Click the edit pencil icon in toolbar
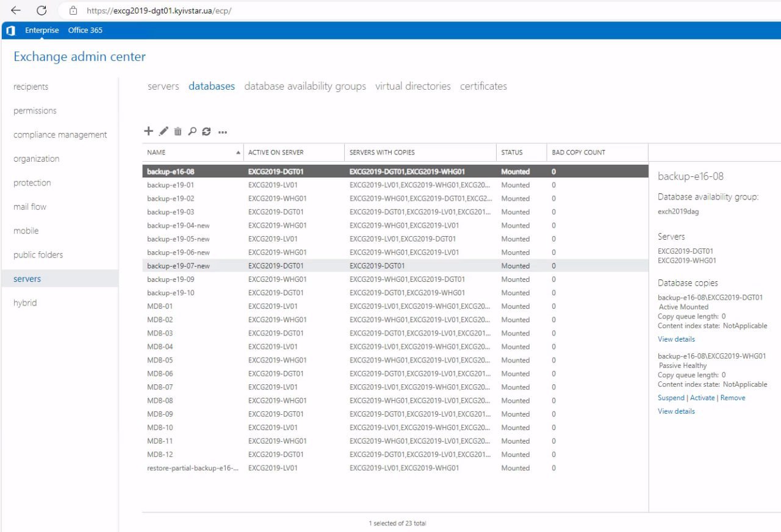Viewport: 781px width, 532px height. 164,131
